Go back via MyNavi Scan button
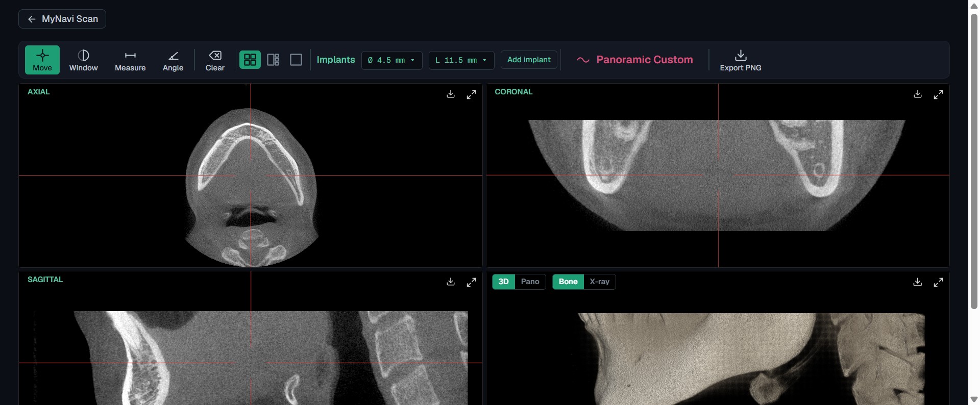This screenshot has height=405, width=980. (x=62, y=19)
